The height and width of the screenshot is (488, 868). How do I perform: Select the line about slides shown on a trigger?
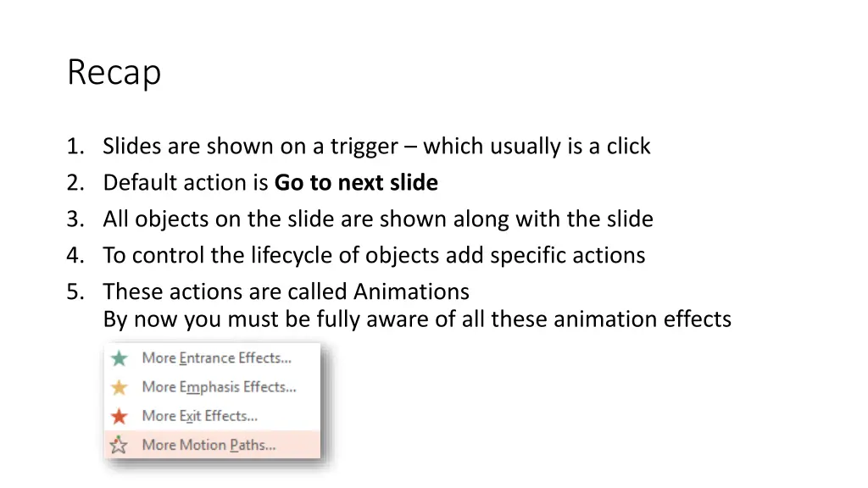point(376,147)
